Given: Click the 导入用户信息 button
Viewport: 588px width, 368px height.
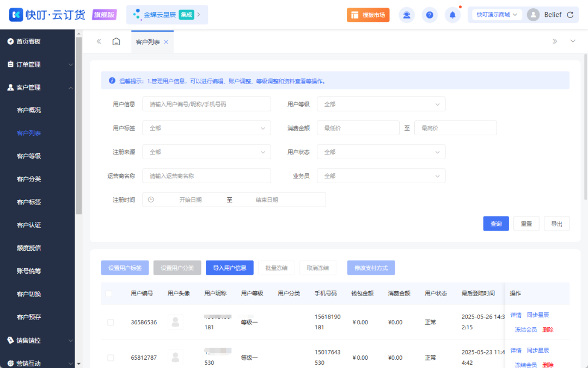Looking at the screenshot, I should click(229, 268).
